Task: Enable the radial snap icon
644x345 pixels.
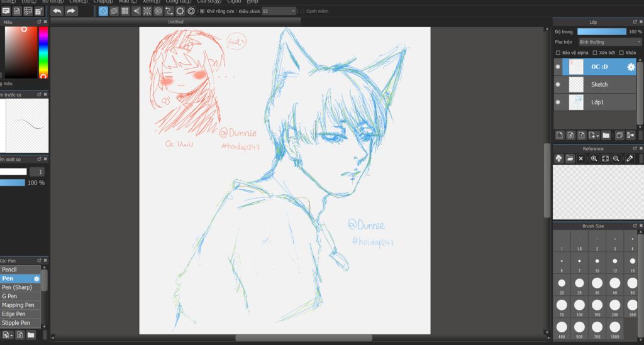Action: click(147, 11)
